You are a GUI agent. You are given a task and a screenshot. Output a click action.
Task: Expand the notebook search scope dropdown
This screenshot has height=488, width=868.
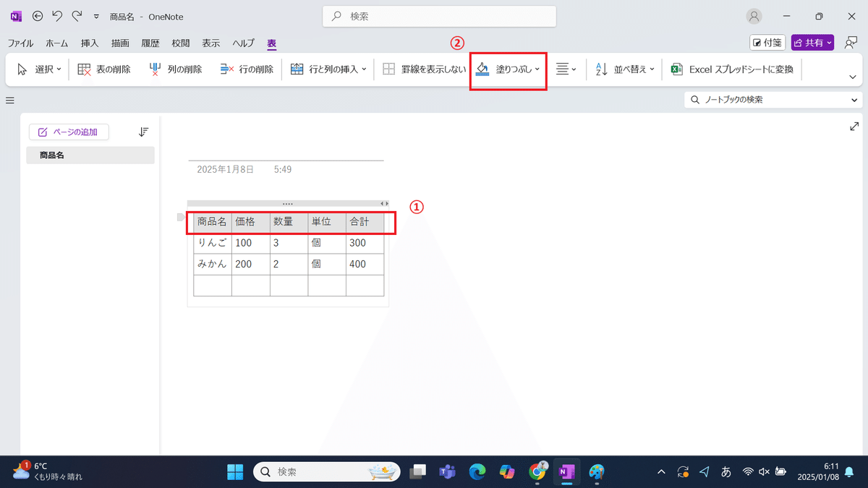point(855,100)
